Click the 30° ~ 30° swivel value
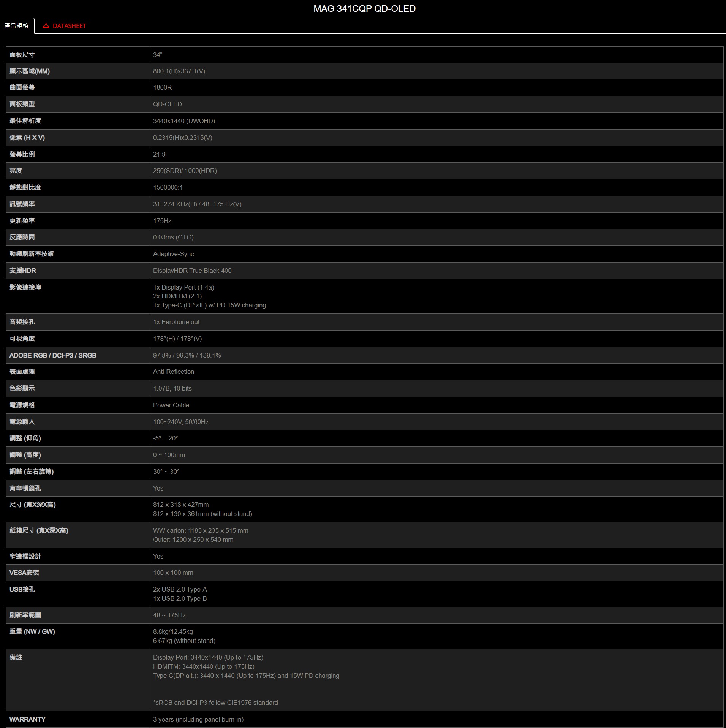 [x=166, y=472]
